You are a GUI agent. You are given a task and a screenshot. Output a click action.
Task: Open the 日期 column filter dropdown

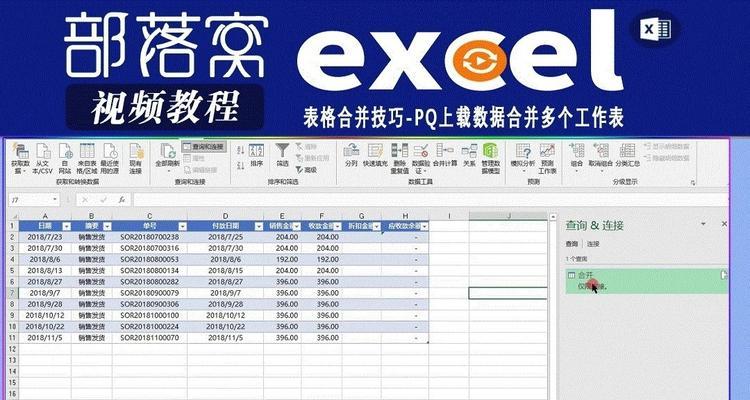click(67, 226)
